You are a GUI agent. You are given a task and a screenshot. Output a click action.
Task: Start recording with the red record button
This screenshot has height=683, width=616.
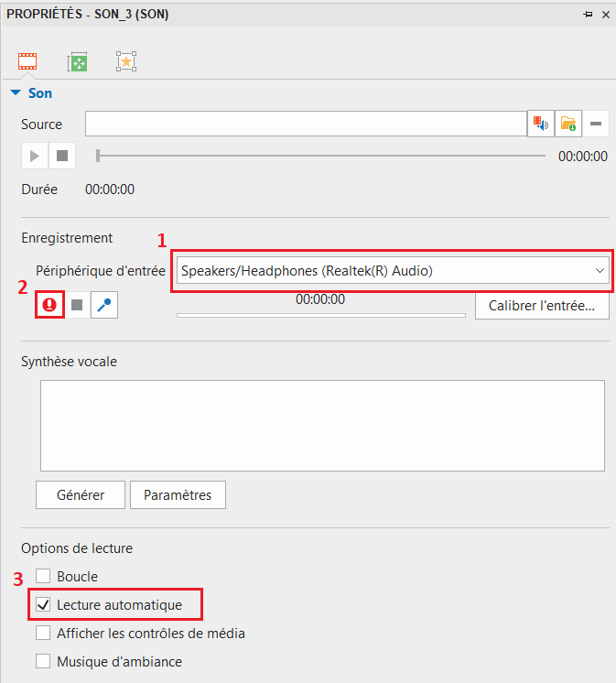pos(49,306)
